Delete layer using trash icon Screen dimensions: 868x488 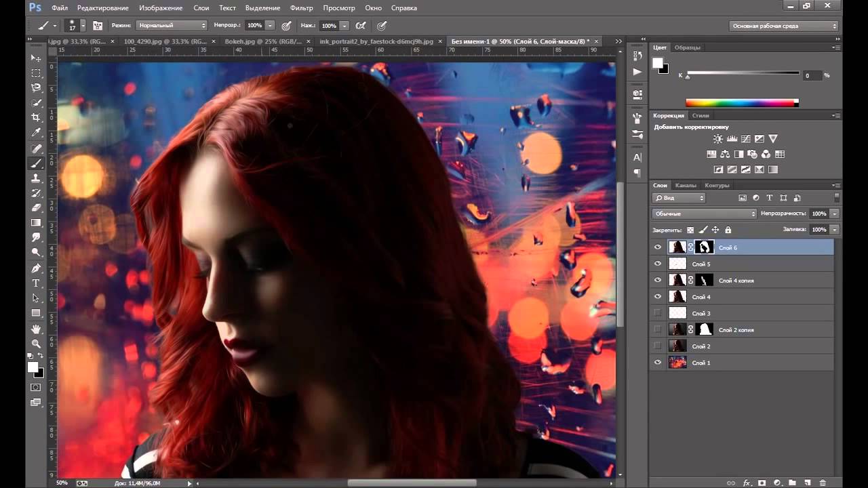click(x=823, y=483)
